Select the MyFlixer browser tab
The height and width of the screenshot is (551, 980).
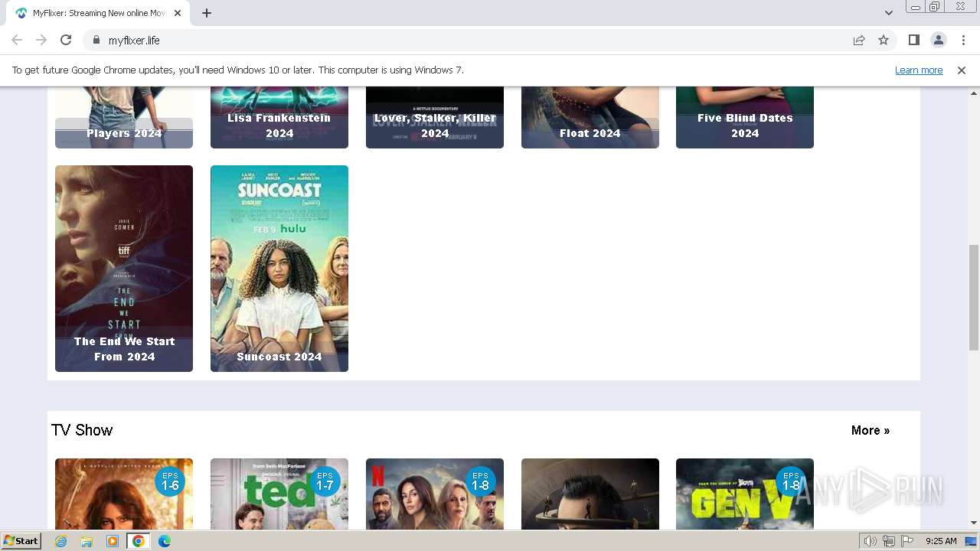pos(98,13)
